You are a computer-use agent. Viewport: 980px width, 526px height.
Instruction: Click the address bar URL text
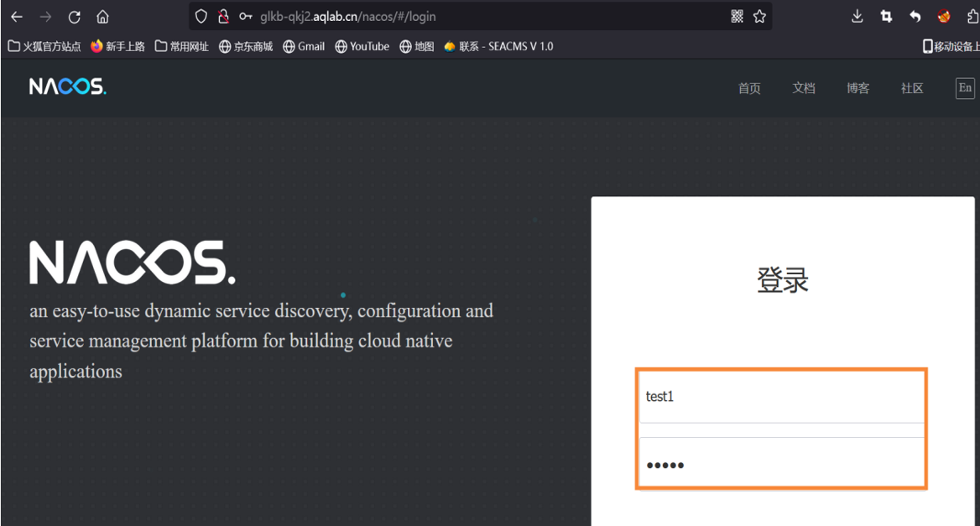click(x=348, y=17)
